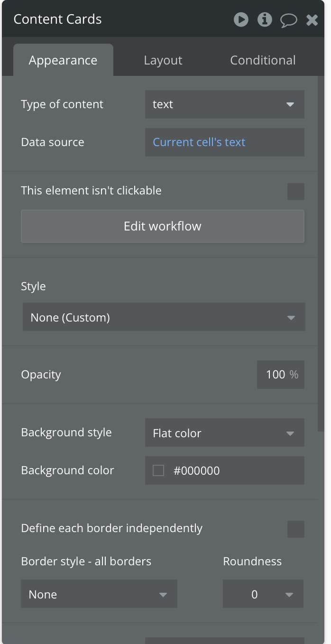The image size is (331, 644).
Task: Click the play/preview icon in header
Action: pos(241,19)
